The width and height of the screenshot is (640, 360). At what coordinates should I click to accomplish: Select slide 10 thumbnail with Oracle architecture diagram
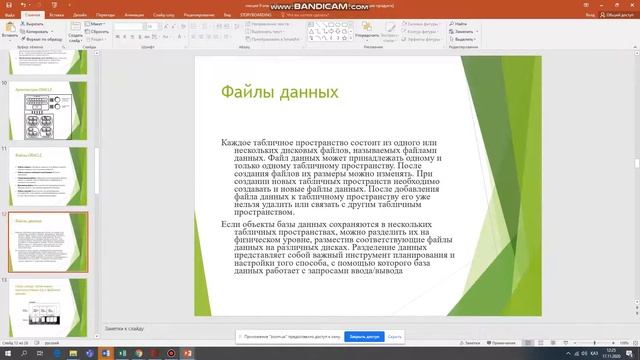(48, 111)
